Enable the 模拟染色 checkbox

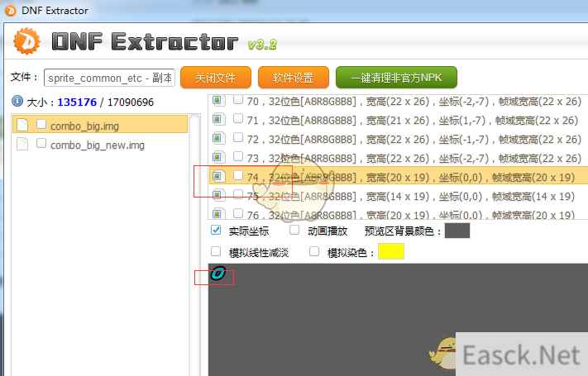pyautogui.click(x=314, y=251)
